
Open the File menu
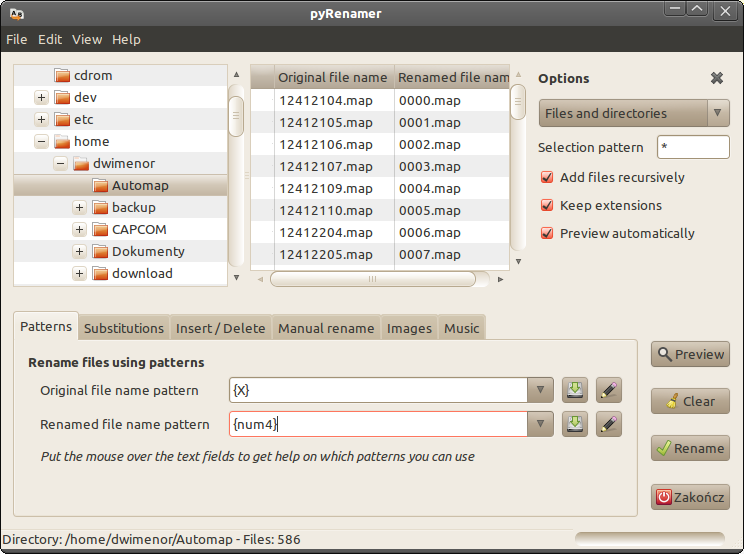[17, 39]
